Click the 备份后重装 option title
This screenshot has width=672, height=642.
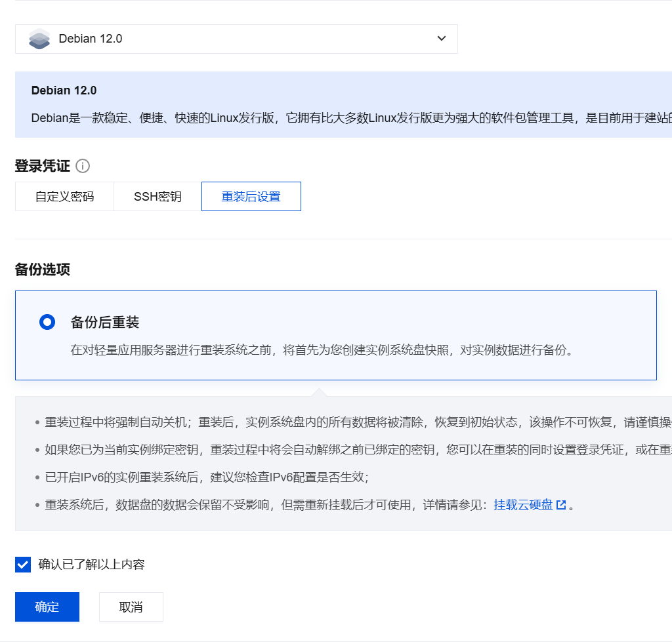[x=105, y=323]
